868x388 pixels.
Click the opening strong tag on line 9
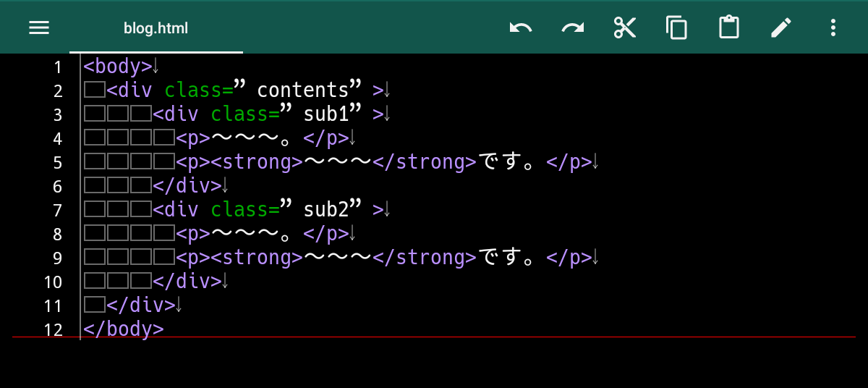(x=257, y=258)
